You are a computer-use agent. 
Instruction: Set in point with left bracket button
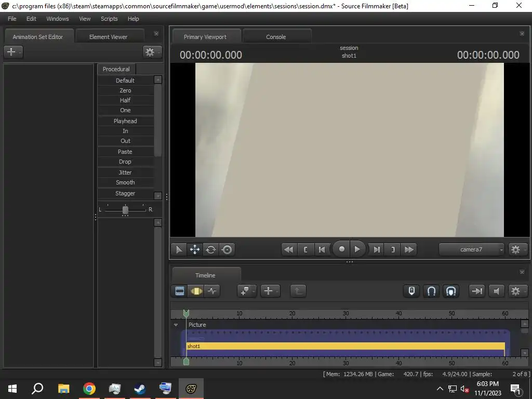pyautogui.click(x=305, y=250)
